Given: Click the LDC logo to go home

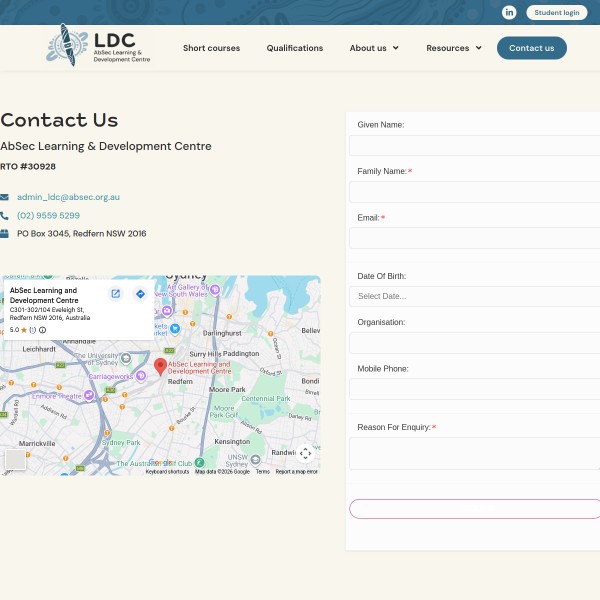Looking at the screenshot, I should click(x=99, y=46).
